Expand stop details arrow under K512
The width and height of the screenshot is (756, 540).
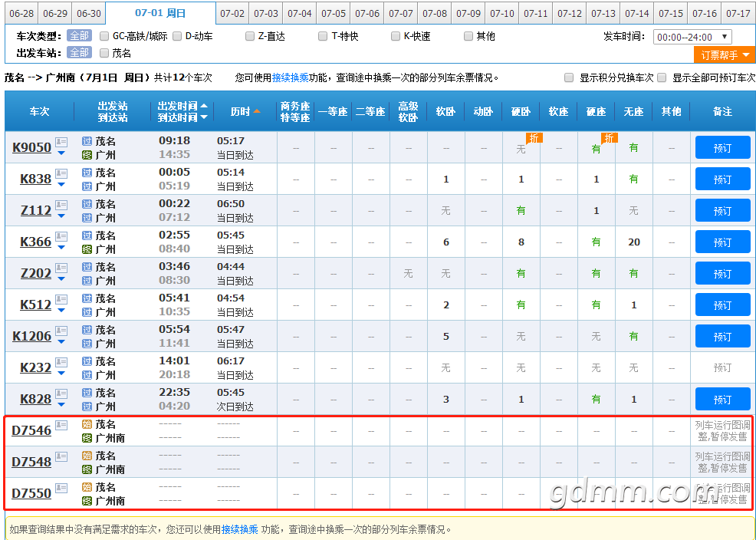[61, 311]
